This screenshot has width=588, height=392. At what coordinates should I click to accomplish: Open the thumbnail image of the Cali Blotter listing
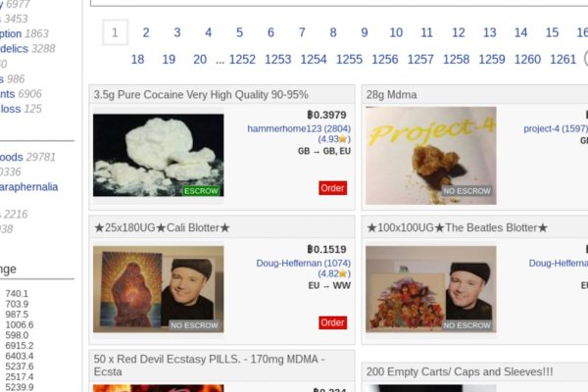[158, 289]
